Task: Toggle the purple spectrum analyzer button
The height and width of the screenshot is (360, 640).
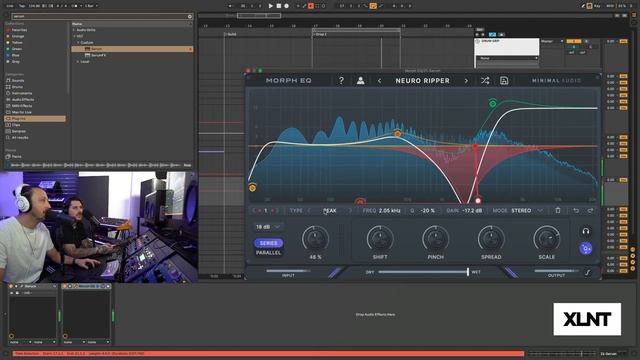Action: click(x=586, y=249)
